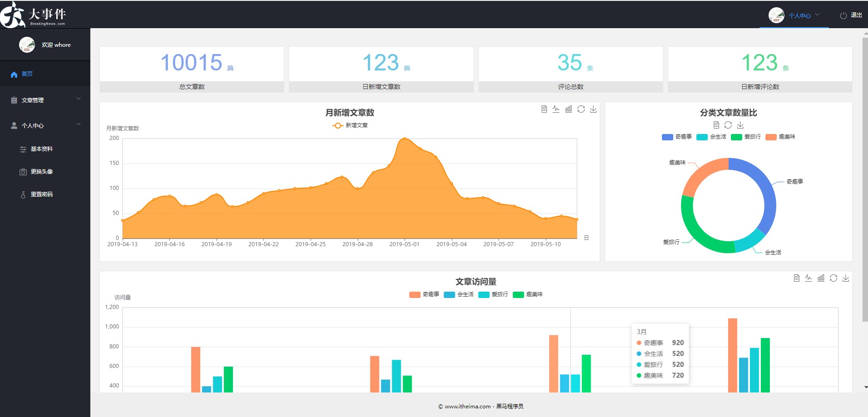This screenshot has width=868, height=417.
Task: Save monthly new articles chart as image
Action: click(593, 109)
